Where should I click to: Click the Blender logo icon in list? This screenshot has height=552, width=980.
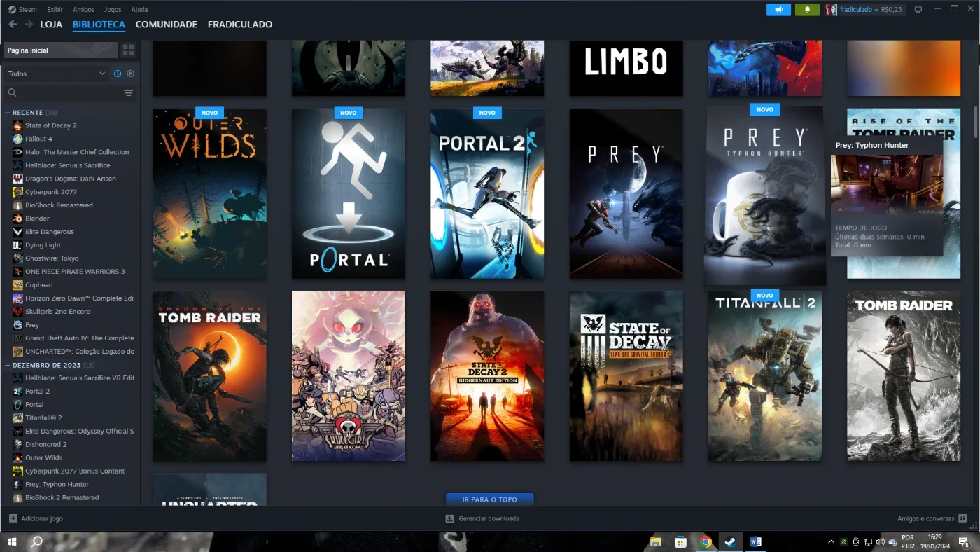click(x=17, y=219)
